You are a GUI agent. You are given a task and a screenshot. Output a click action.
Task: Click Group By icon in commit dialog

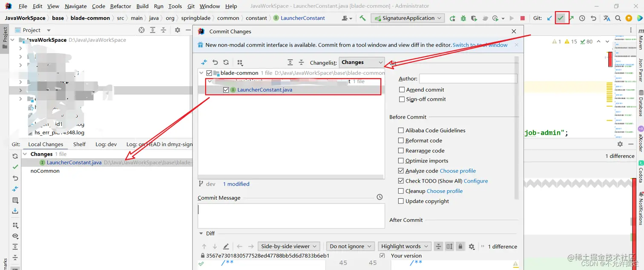(240, 62)
